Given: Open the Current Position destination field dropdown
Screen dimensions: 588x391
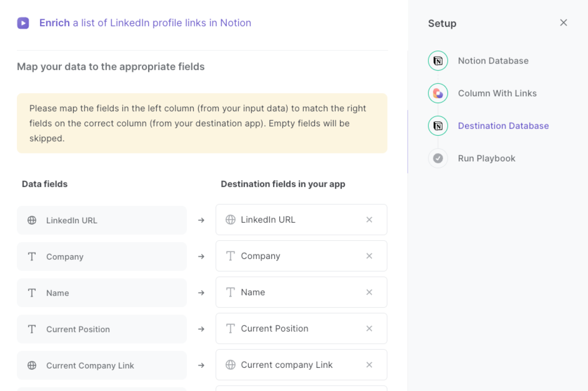Looking at the screenshot, I should 301,328.
